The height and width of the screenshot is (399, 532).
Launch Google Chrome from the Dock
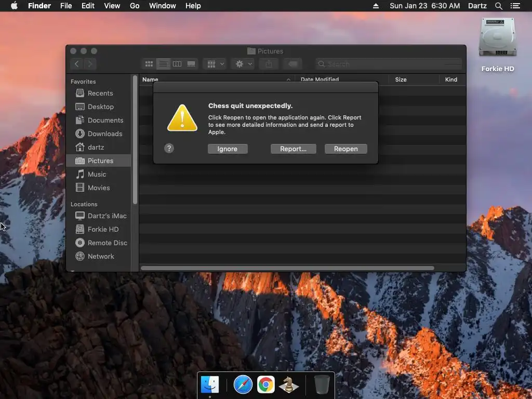[x=265, y=384]
